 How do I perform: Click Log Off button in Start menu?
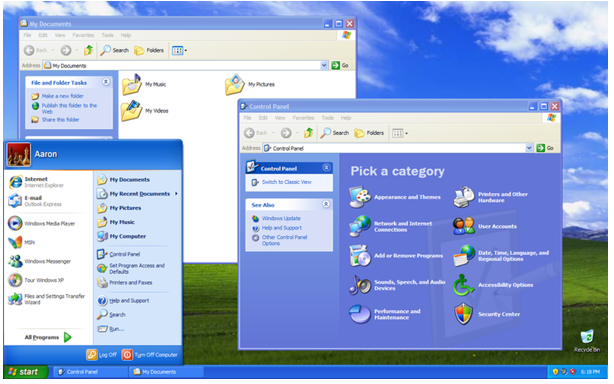[x=101, y=355]
